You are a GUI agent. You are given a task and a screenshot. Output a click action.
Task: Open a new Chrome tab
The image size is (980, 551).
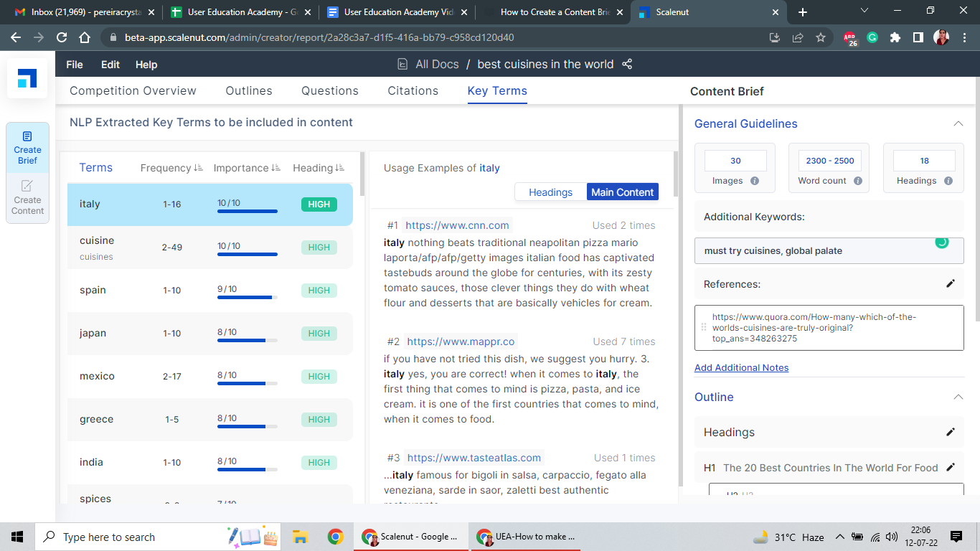[x=802, y=12]
